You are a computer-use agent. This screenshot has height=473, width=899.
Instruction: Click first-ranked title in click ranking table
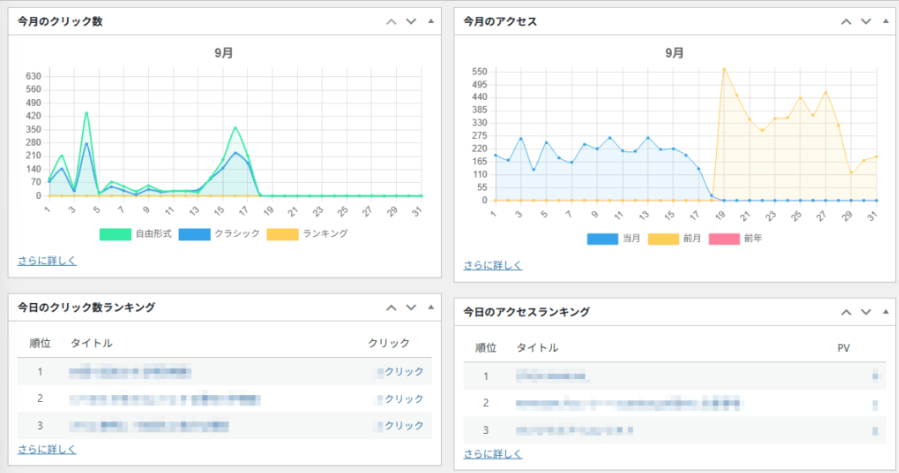[x=130, y=372]
